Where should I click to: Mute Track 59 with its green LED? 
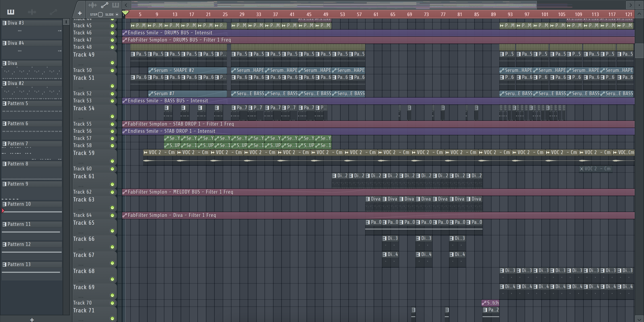(x=112, y=161)
